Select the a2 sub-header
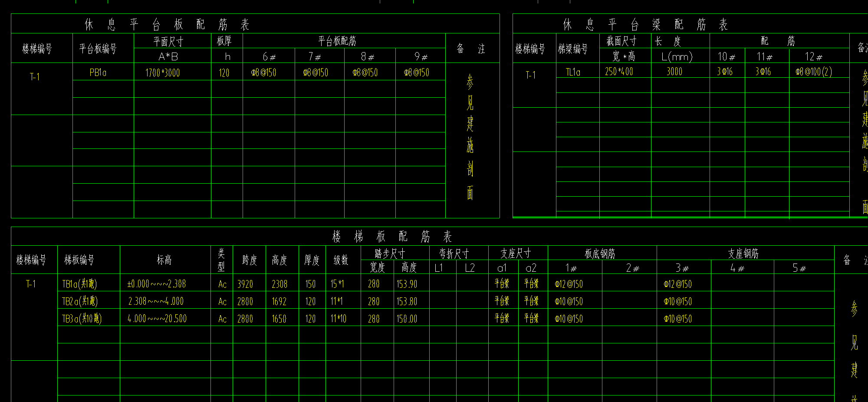The image size is (868, 402). click(x=531, y=268)
